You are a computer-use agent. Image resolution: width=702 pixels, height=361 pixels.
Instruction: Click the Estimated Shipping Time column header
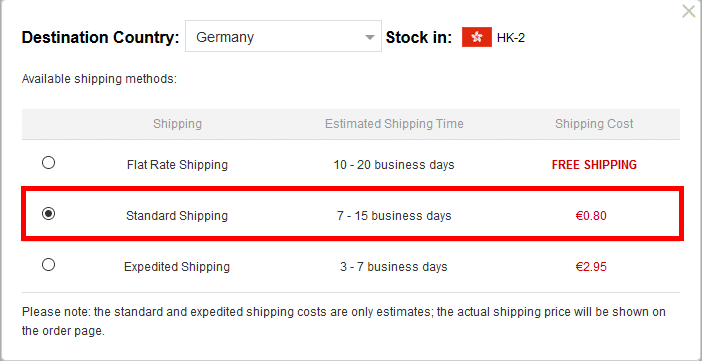click(394, 124)
